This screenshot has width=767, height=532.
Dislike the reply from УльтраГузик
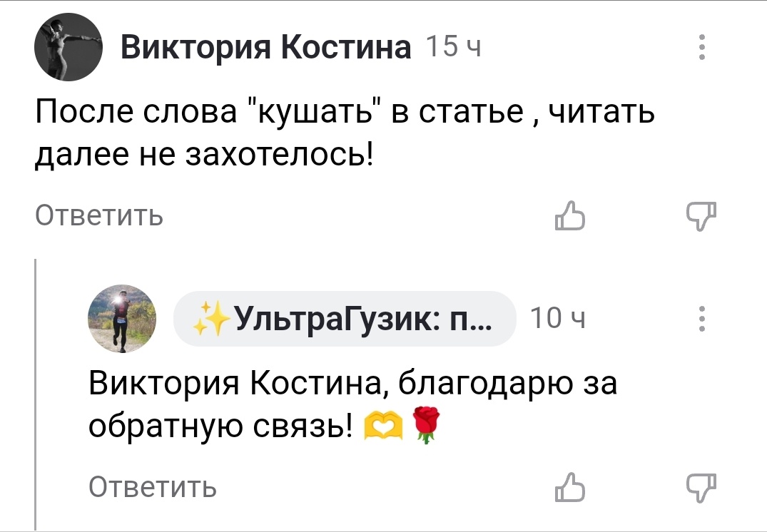[702, 488]
